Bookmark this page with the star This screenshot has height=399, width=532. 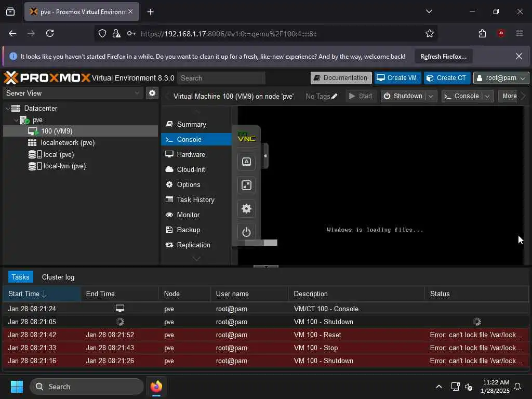429,33
